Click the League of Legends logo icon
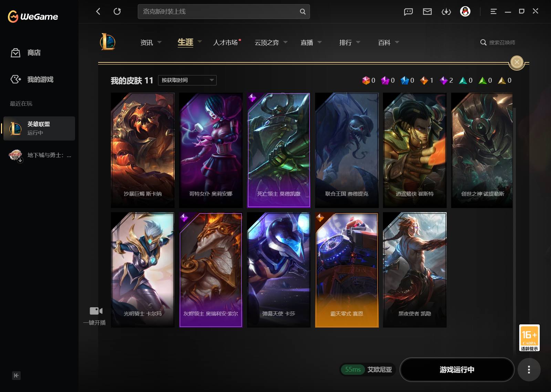 [x=107, y=42]
